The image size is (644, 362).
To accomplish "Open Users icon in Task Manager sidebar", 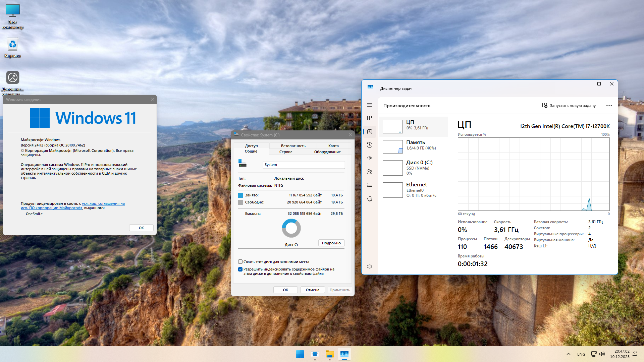I will coord(370,172).
